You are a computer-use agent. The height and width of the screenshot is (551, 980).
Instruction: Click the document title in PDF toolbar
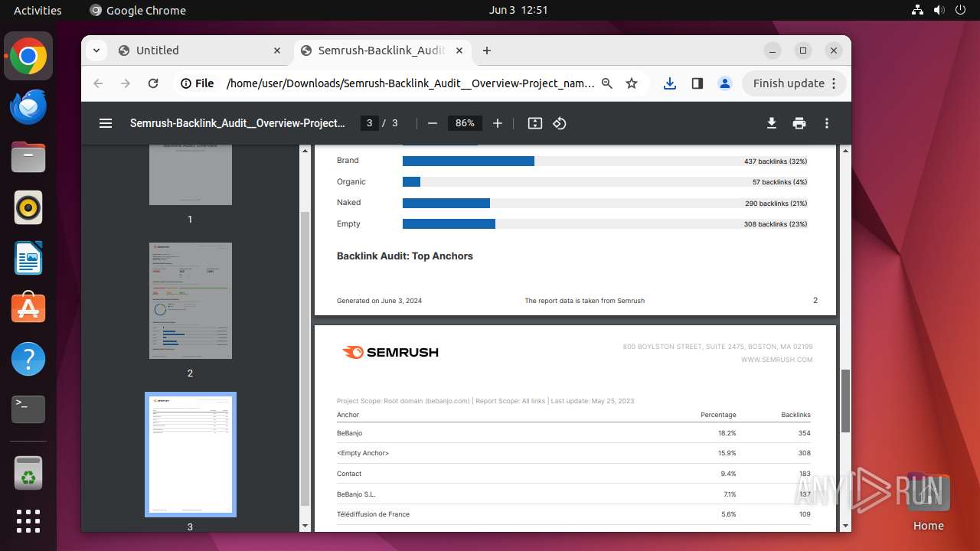click(237, 123)
